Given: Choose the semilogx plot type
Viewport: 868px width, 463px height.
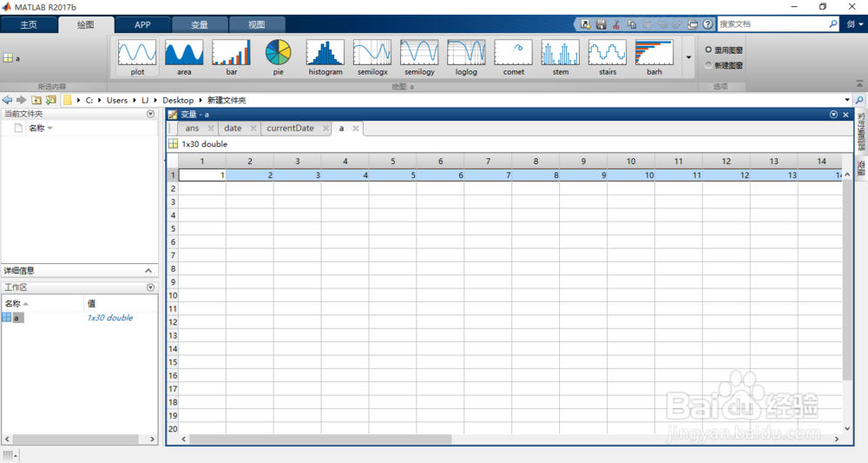Looking at the screenshot, I should pyautogui.click(x=372, y=57).
